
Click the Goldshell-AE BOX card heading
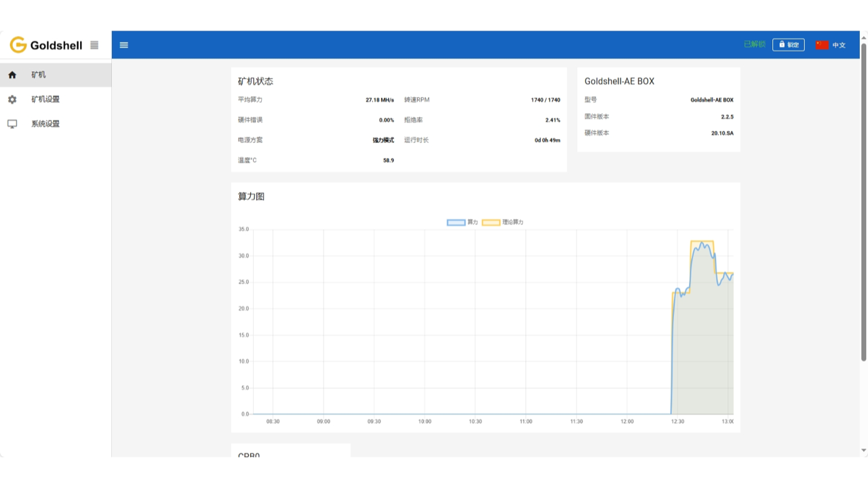[x=620, y=81]
